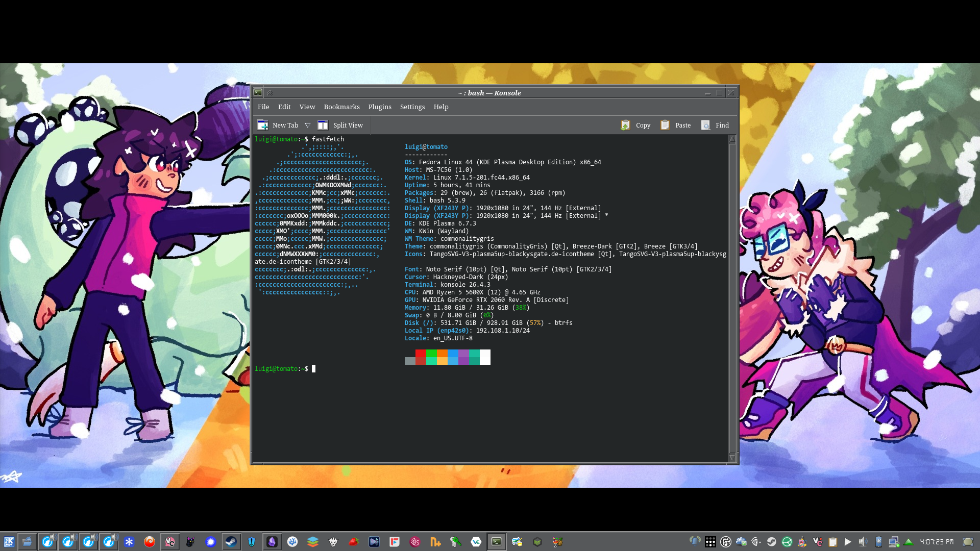Open the network connections tray icon
This screenshot has width=980, height=551.
tap(894, 542)
